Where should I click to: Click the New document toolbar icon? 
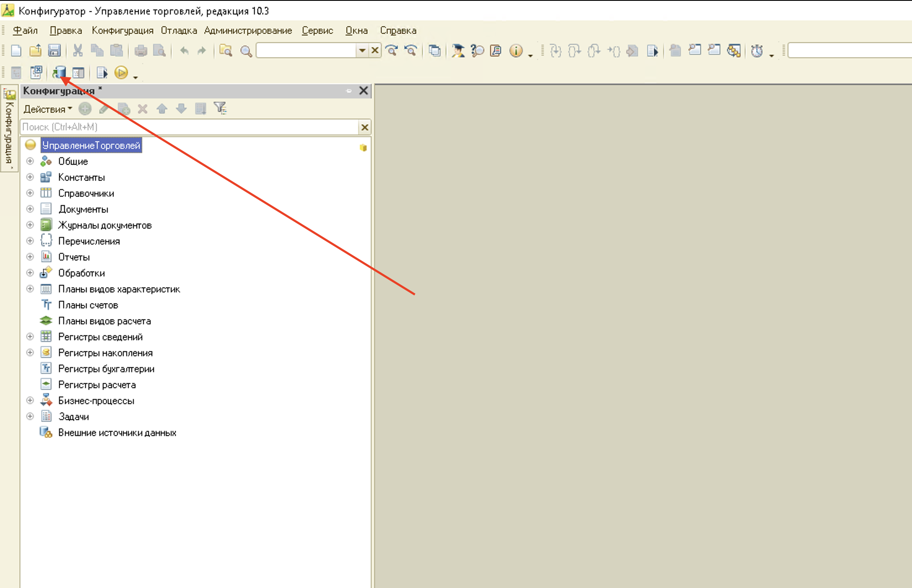pyautogui.click(x=16, y=51)
